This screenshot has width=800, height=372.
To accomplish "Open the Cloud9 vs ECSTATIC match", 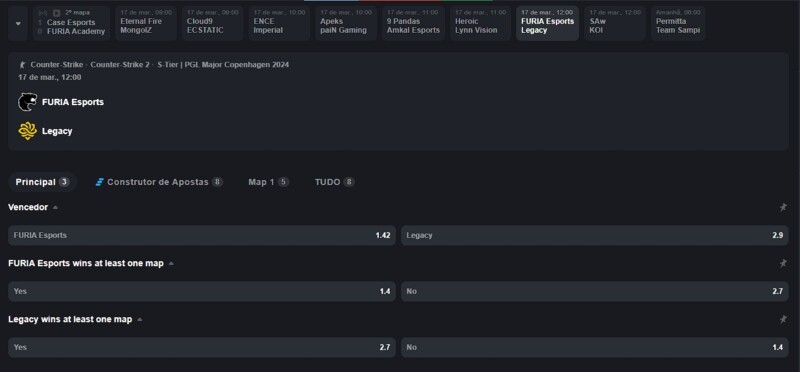I will click(x=212, y=23).
